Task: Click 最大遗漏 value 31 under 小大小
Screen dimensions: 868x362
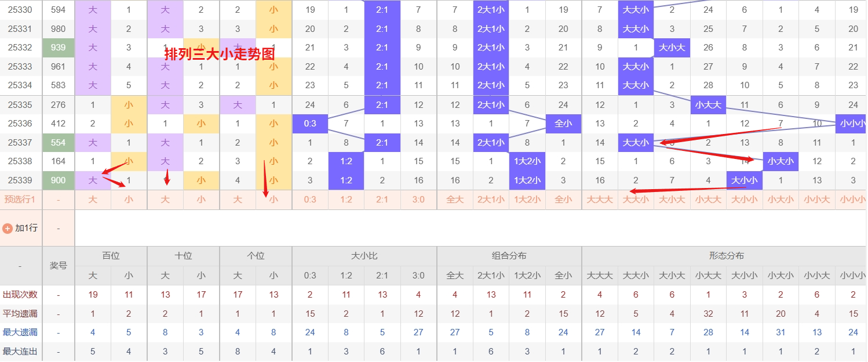Action: (781, 332)
